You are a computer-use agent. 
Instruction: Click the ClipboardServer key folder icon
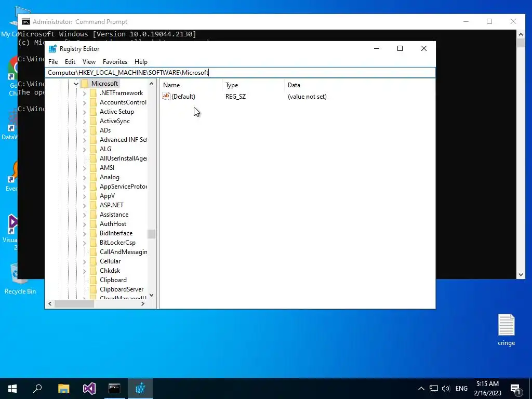[x=94, y=289]
